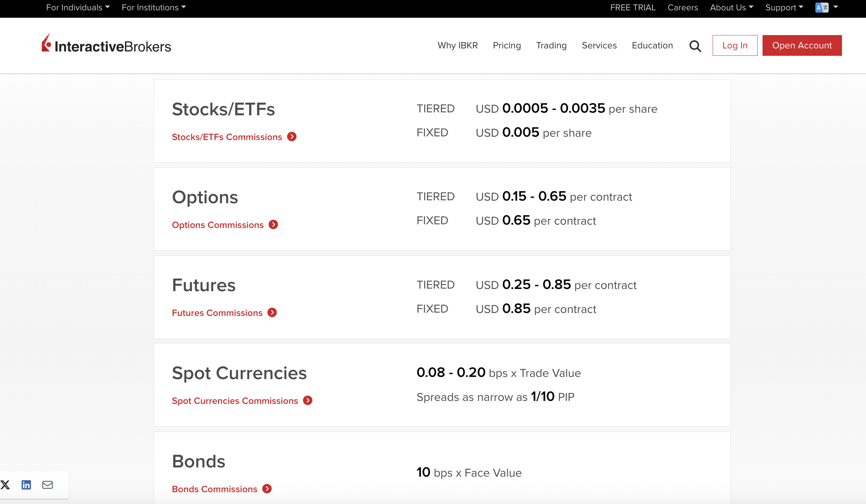Go to the FREE TRIAL page
This screenshot has height=504, width=866.
(633, 7)
